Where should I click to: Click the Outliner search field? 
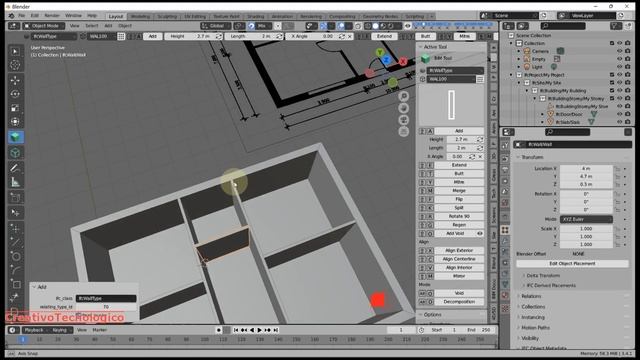click(563, 26)
